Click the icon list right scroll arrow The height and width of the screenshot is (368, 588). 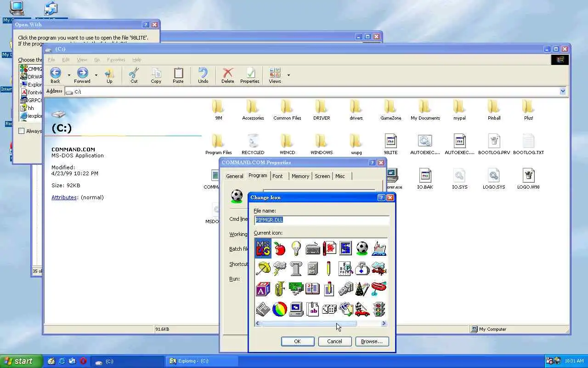click(384, 323)
